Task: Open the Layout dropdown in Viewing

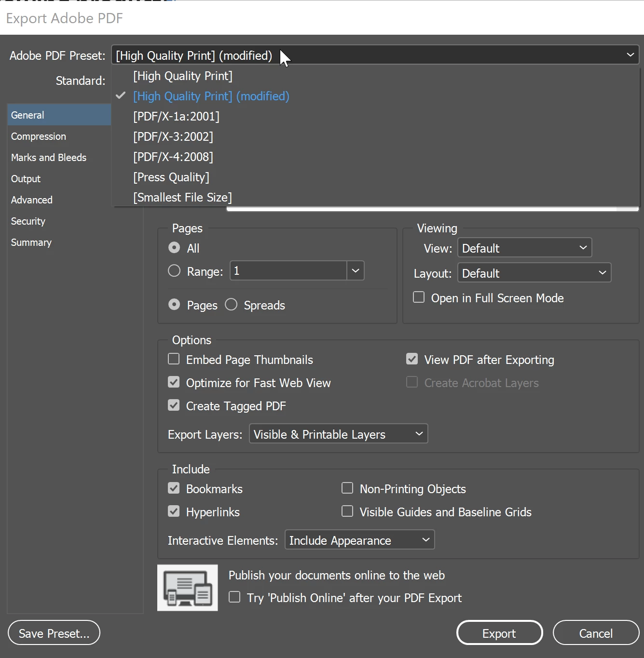Action: click(x=534, y=273)
